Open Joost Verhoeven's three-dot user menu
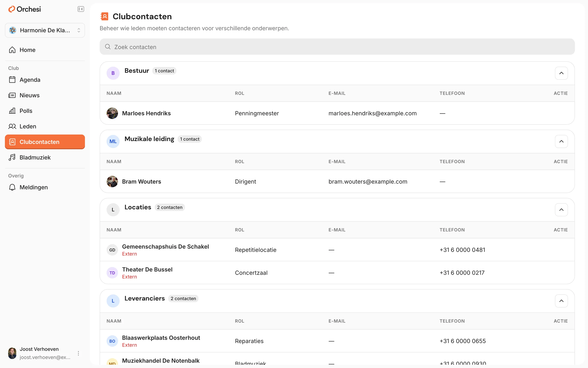This screenshot has height=368, width=588. click(x=78, y=353)
